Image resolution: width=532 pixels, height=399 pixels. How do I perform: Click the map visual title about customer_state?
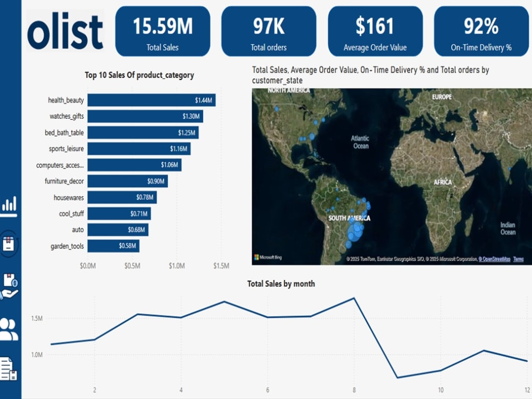tap(370, 75)
